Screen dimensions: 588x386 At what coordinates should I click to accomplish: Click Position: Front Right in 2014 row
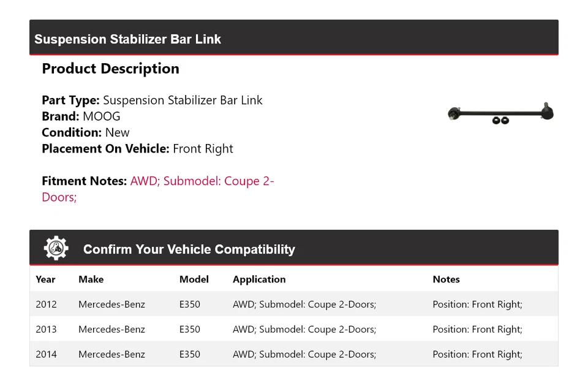pyautogui.click(x=477, y=354)
